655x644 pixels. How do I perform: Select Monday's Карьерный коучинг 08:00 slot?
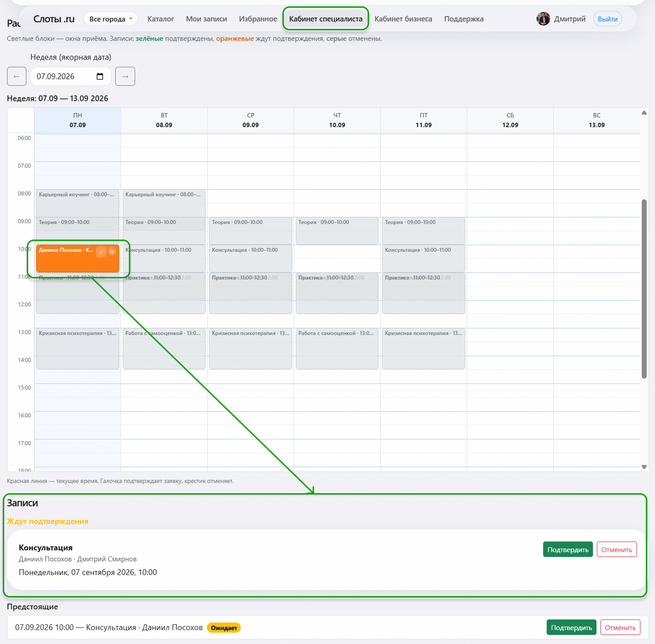(77, 203)
